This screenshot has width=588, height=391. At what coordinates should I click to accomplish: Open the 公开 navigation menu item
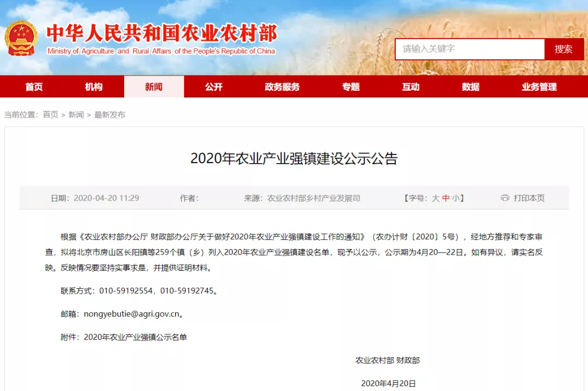pyautogui.click(x=214, y=87)
